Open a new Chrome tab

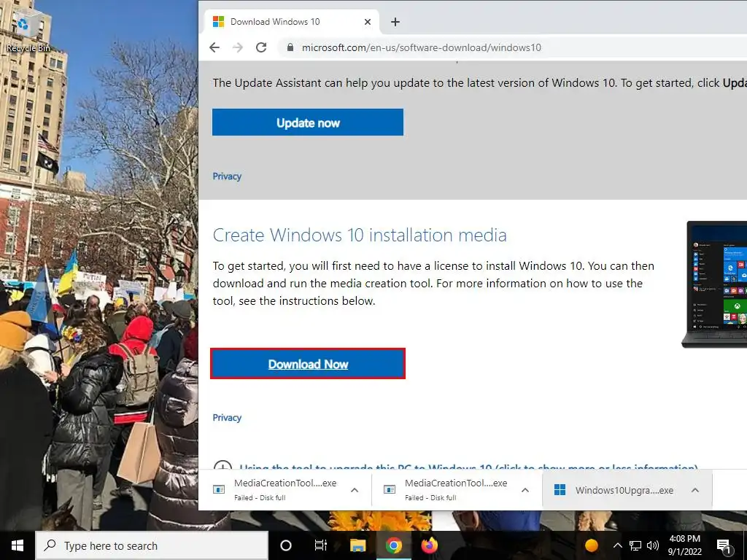(395, 22)
